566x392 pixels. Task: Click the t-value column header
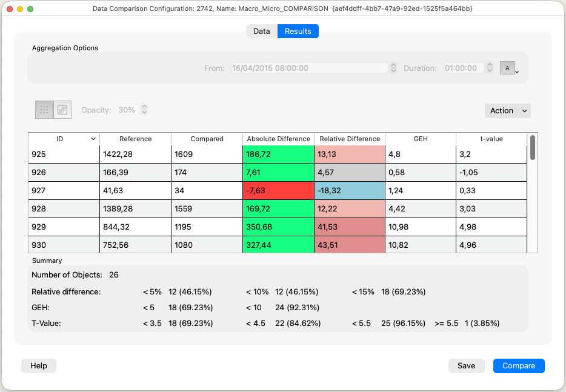tap(491, 139)
